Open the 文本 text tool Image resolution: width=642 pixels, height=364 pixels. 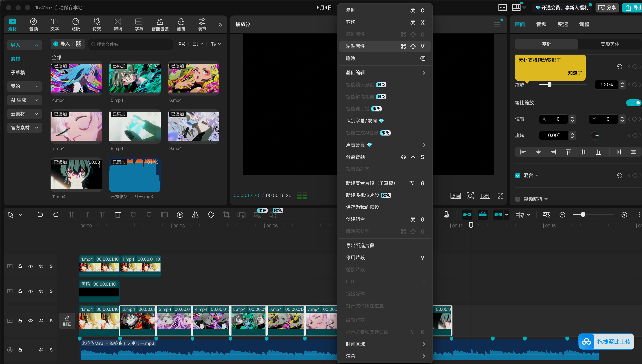point(54,25)
